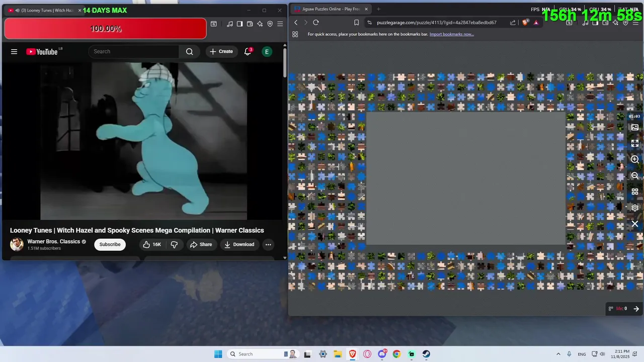Like the video with 16K likes
Screen dimensions: 644x362
click(x=152, y=244)
